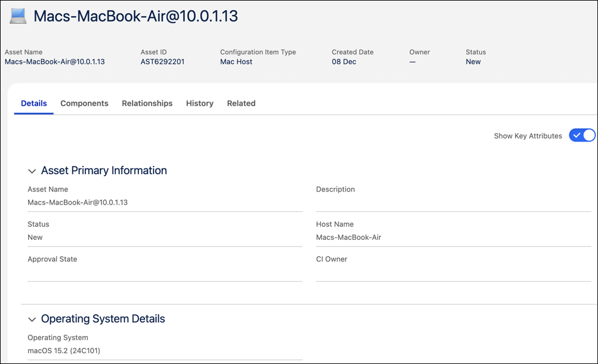The image size is (598, 364).
Task: Open the Components tab
Action: click(84, 103)
